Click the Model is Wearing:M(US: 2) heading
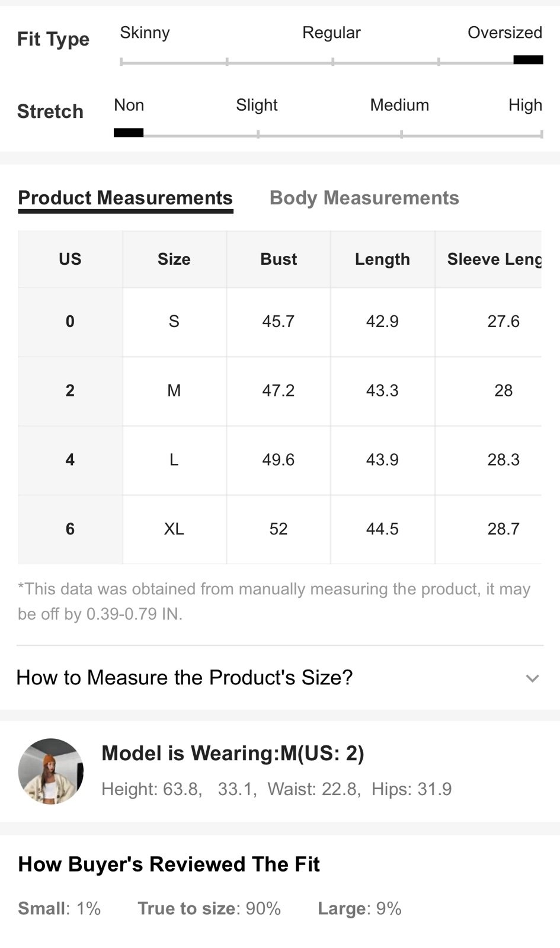The image size is (560, 948). (233, 753)
